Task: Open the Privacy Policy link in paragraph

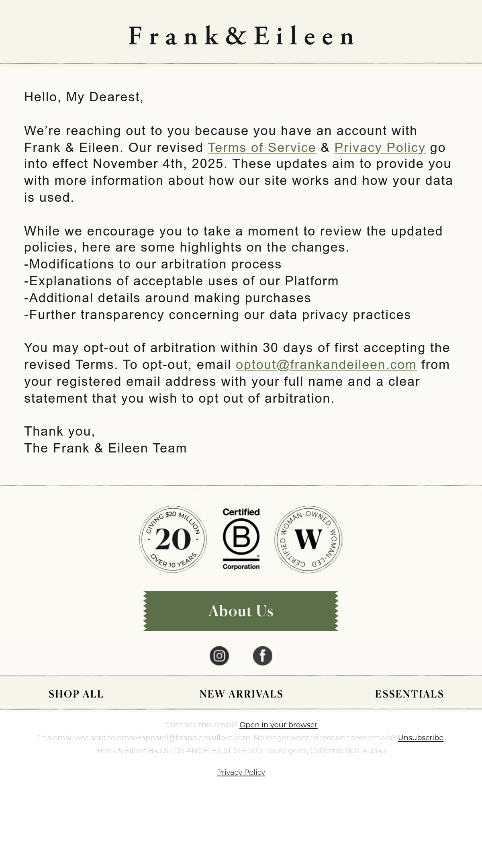Action: [x=380, y=147]
